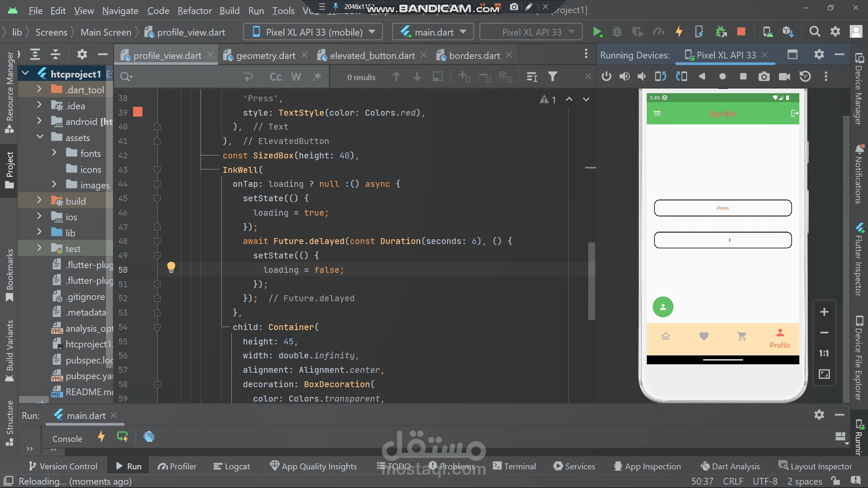Tap Press button in emulator app
868x488 pixels.
723,208
